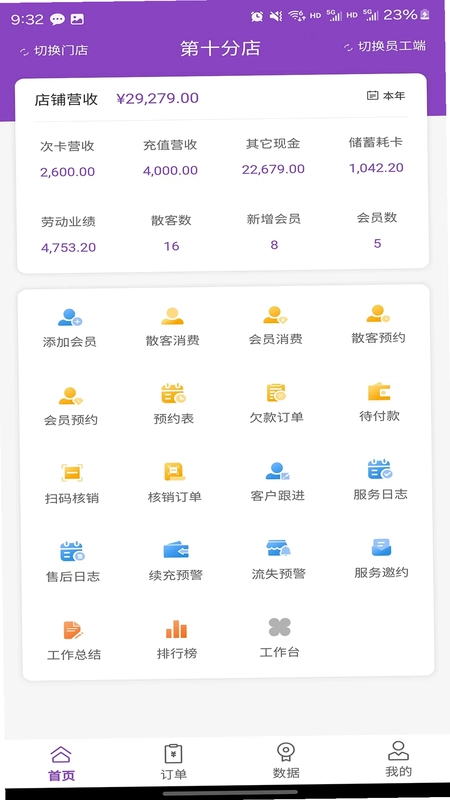Viewport: 450px width, 800px height.
Task: Tap the 劳动业绩 4,753.20 stat
Action: coord(68,235)
